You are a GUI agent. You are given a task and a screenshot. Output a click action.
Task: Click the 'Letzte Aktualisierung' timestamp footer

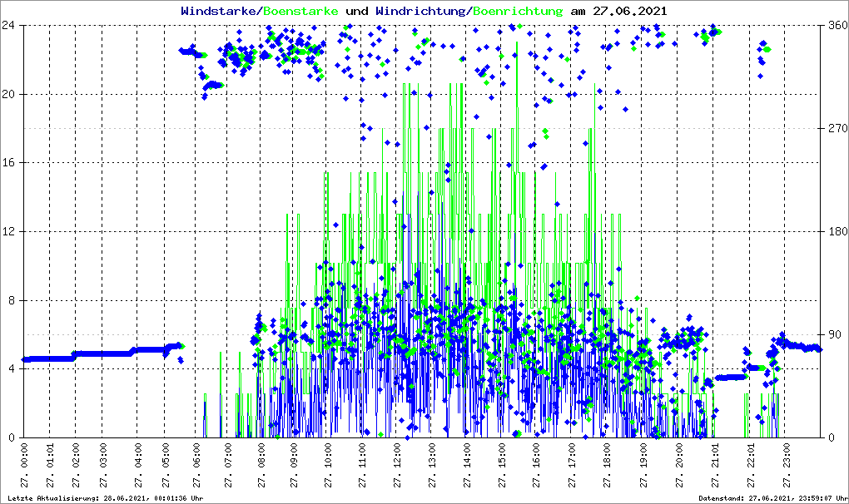[x=105, y=498]
